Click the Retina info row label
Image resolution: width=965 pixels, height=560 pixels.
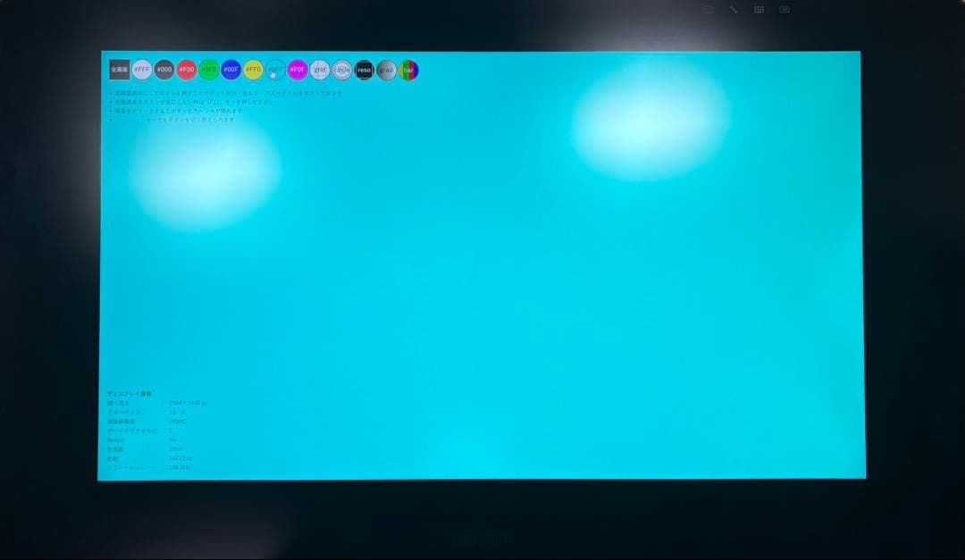click(116, 439)
